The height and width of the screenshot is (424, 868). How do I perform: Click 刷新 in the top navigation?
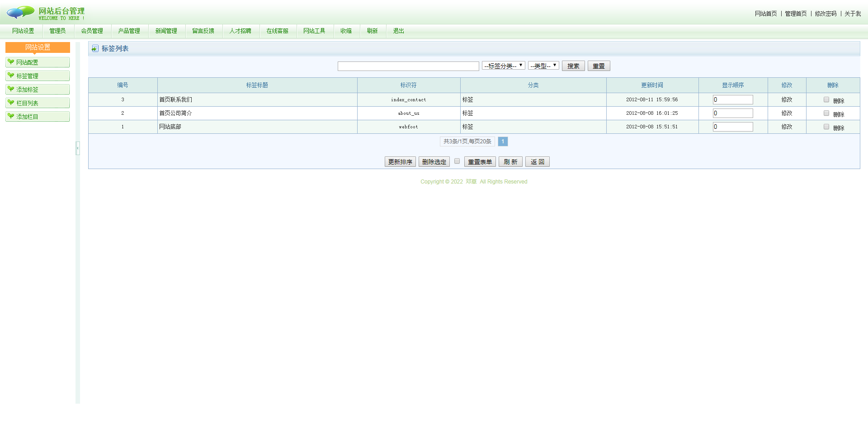[373, 31]
